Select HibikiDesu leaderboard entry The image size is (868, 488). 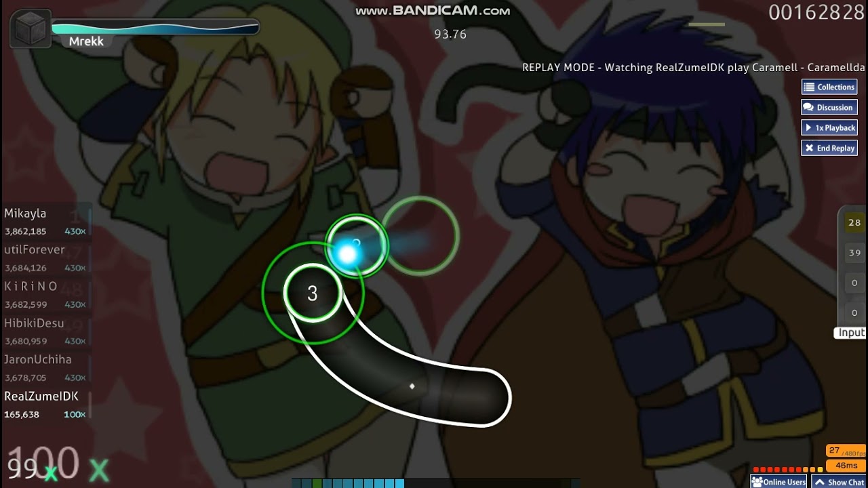click(x=45, y=331)
